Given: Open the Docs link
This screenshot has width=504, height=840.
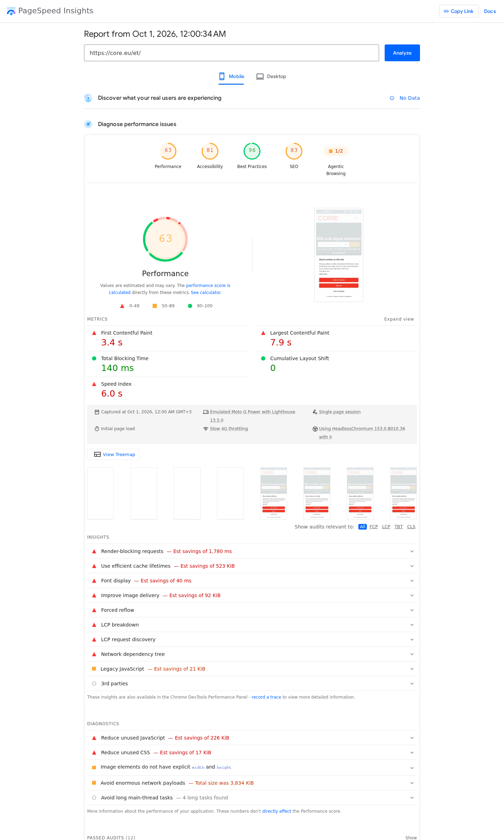Looking at the screenshot, I should tap(490, 11).
